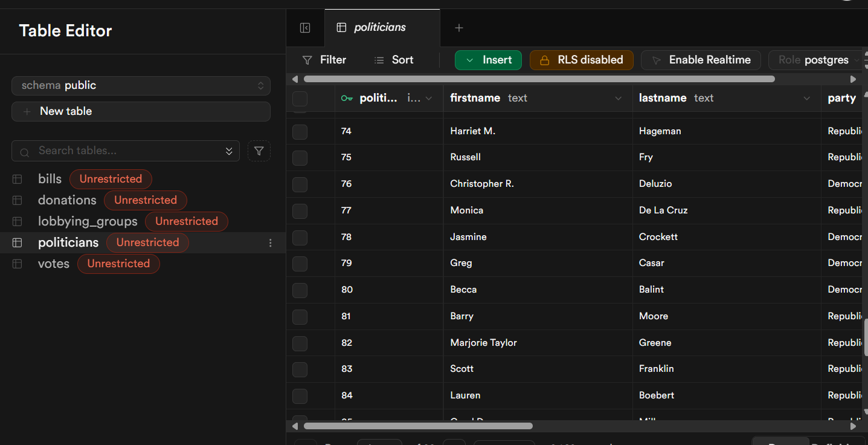Image resolution: width=868 pixels, height=445 pixels.
Task: Select the politician id cell 80
Action: [x=389, y=290]
